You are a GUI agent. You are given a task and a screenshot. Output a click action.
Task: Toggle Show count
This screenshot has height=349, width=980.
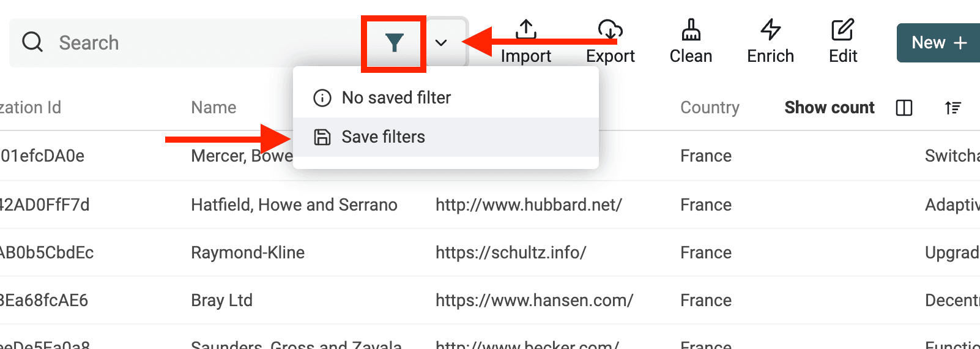tap(829, 108)
